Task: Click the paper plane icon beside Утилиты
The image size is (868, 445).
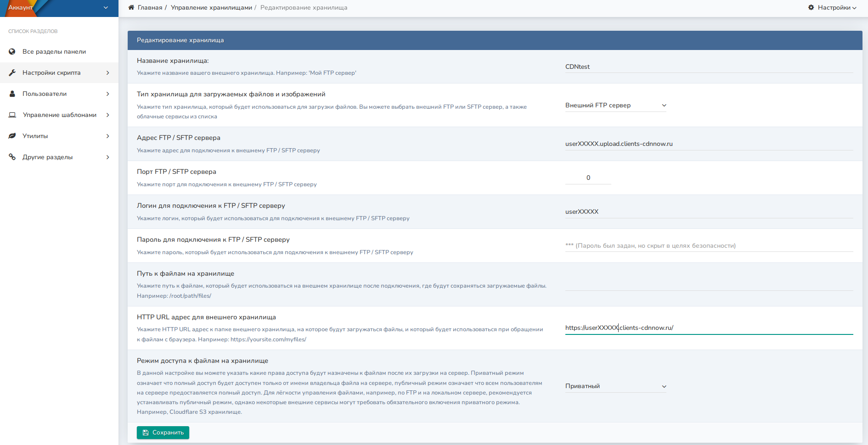Action: (x=11, y=136)
